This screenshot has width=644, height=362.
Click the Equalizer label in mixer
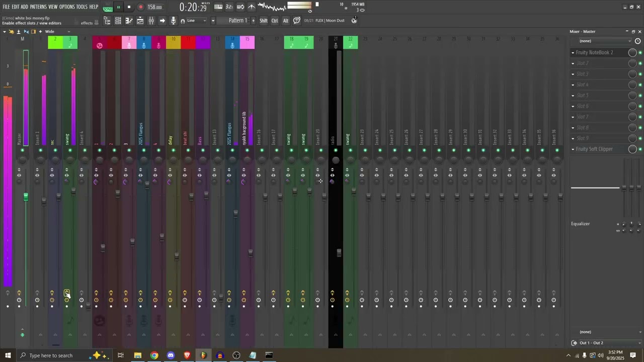pyautogui.click(x=580, y=224)
